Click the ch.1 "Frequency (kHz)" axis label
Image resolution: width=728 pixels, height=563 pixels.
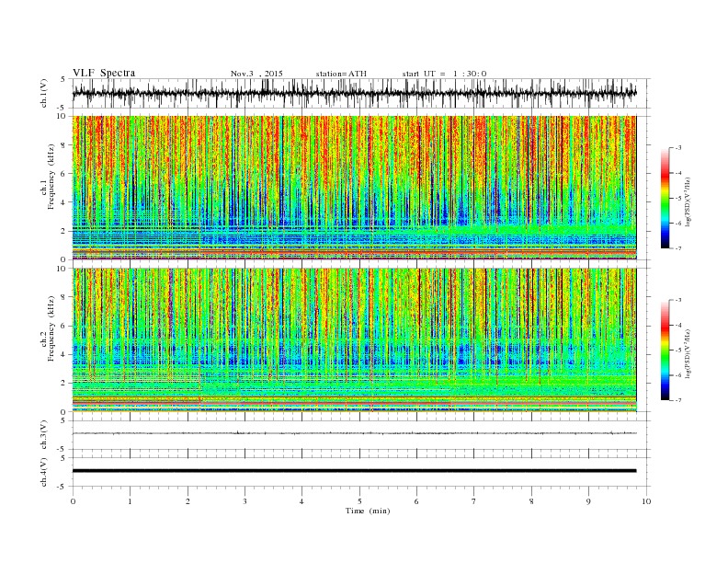pyautogui.click(x=51, y=177)
